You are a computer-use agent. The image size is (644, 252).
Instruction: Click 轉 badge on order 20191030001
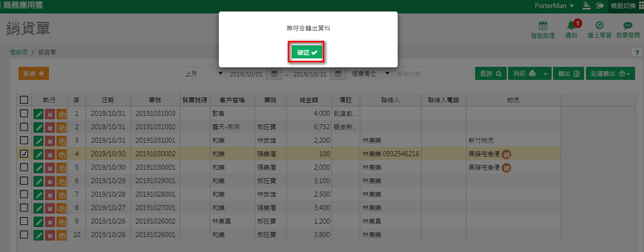click(x=506, y=168)
